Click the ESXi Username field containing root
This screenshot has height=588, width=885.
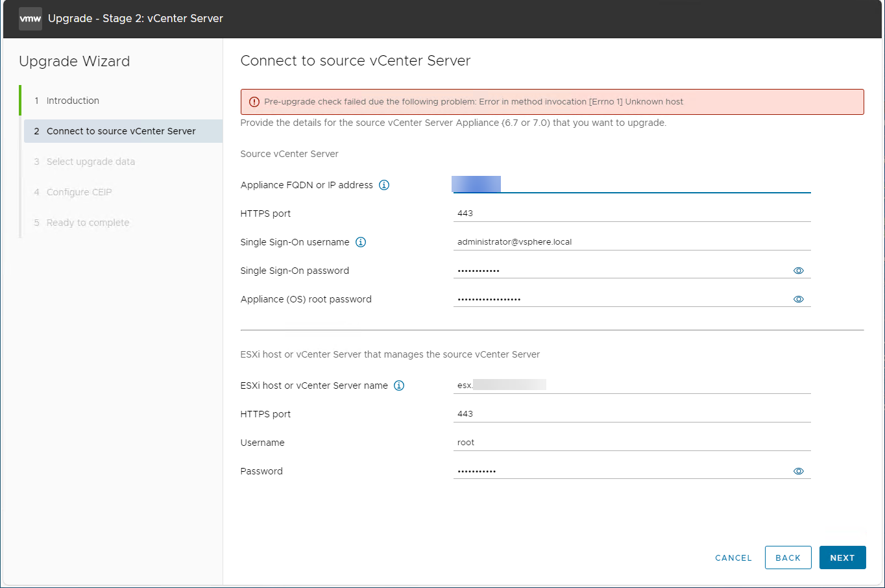[631, 443]
